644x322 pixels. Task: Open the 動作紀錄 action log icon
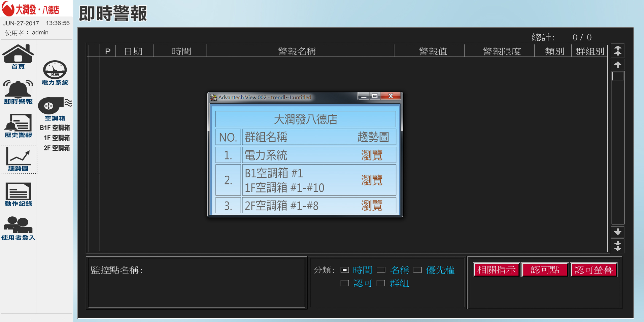[x=18, y=194]
